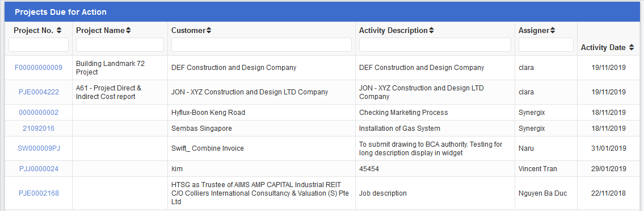Select activity date 31/01/2019

[609, 148]
